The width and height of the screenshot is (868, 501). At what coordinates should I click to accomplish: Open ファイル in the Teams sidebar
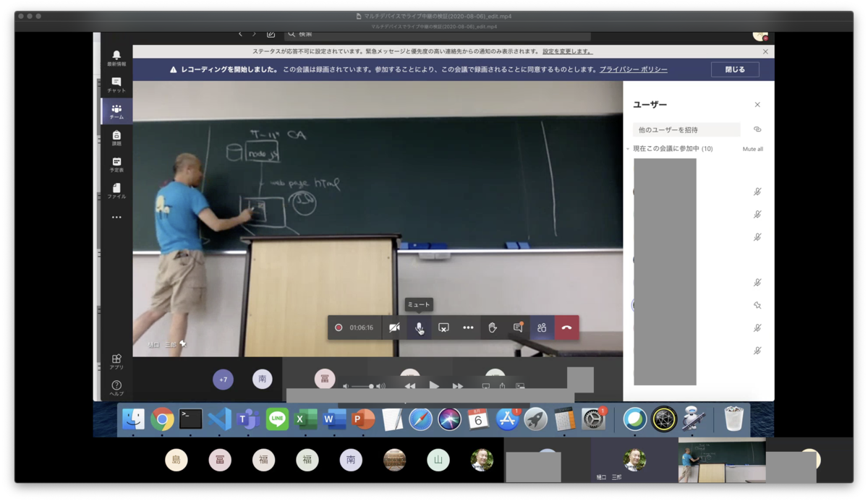pyautogui.click(x=116, y=191)
